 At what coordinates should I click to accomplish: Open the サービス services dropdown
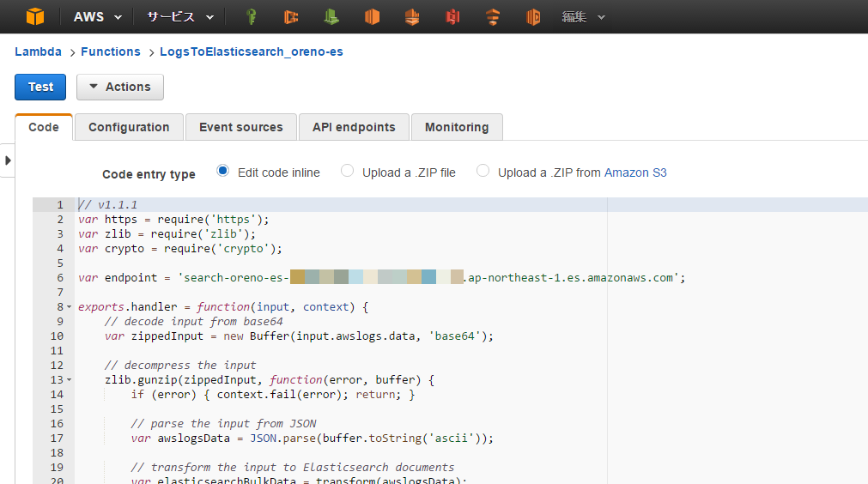pyautogui.click(x=180, y=17)
